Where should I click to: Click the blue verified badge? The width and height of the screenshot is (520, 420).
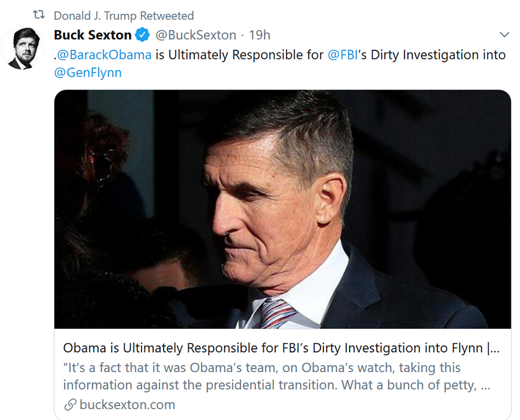[142, 35]
